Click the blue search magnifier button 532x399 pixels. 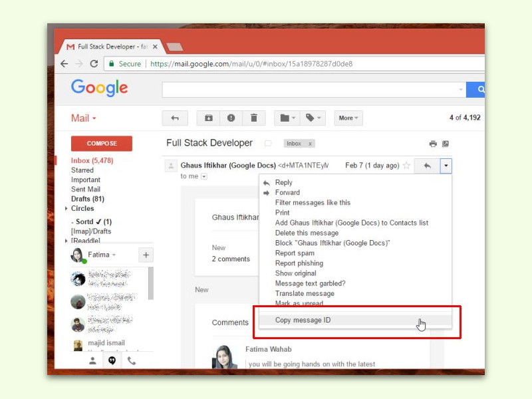[475, 90]
